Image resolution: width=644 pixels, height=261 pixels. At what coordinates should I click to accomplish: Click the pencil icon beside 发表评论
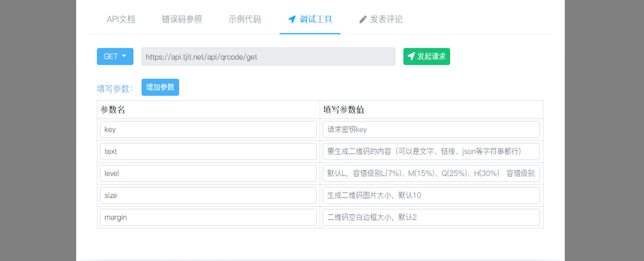363,20
